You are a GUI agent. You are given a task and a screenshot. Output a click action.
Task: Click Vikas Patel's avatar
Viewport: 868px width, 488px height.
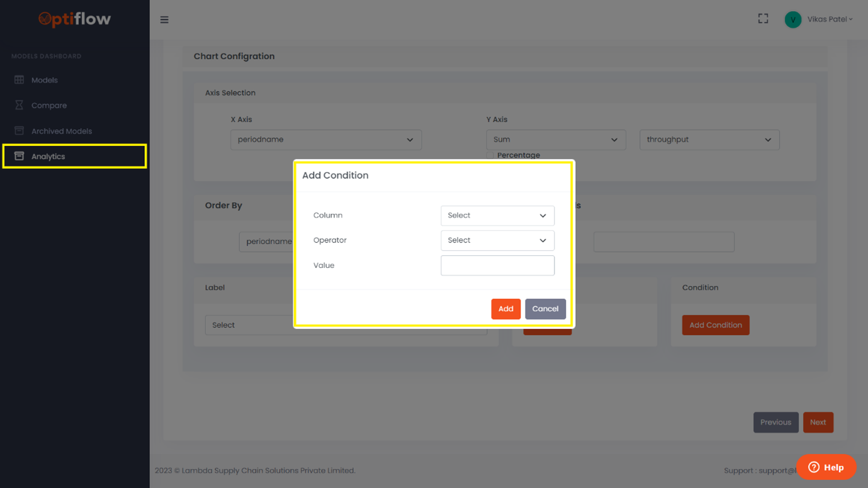point(792,19)
